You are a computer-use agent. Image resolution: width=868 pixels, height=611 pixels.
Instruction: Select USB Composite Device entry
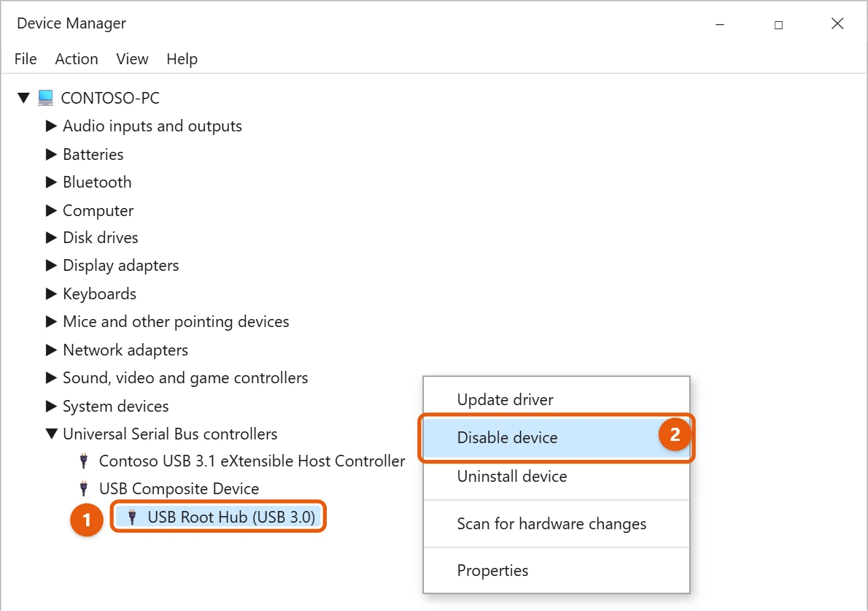coord(179,488)
